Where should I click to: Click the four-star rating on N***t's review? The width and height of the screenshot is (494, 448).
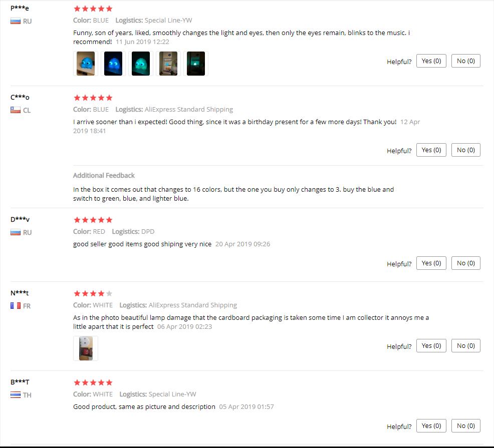coord(93,293)
